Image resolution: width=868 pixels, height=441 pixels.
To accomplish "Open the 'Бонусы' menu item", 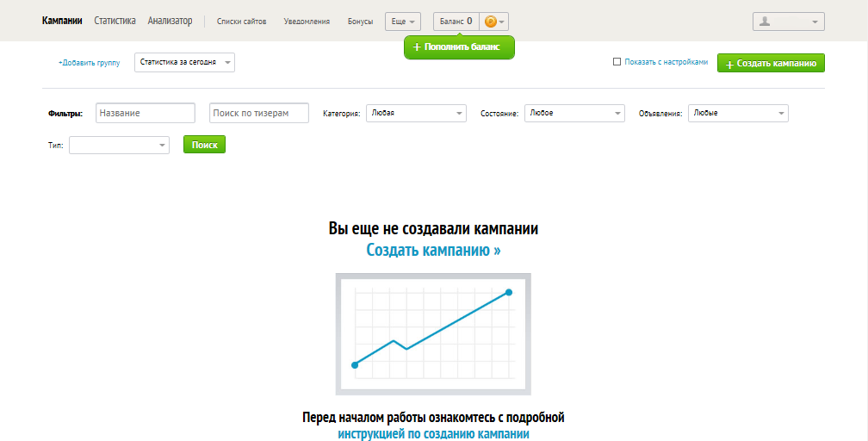I will [x=360, y=22].
